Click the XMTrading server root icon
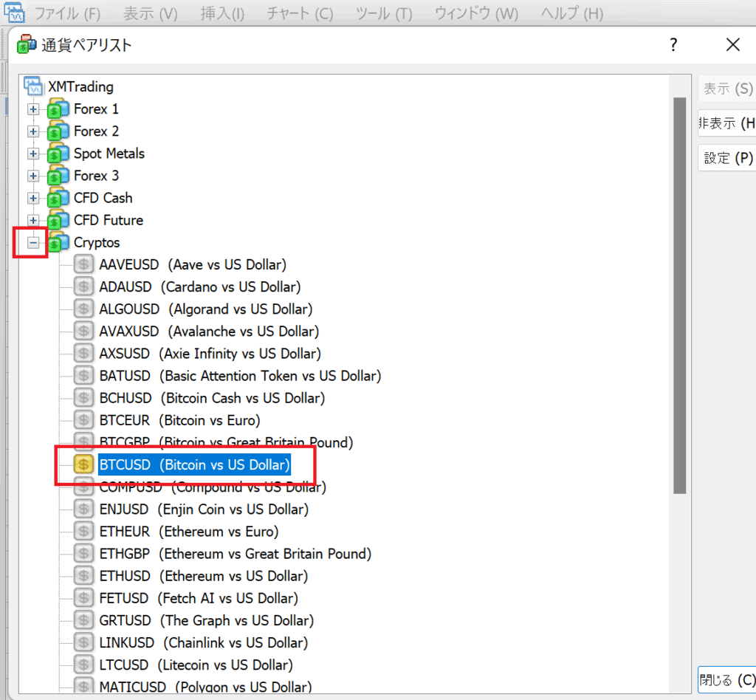The width and height of the screenshot is (756, 700). 34,86
